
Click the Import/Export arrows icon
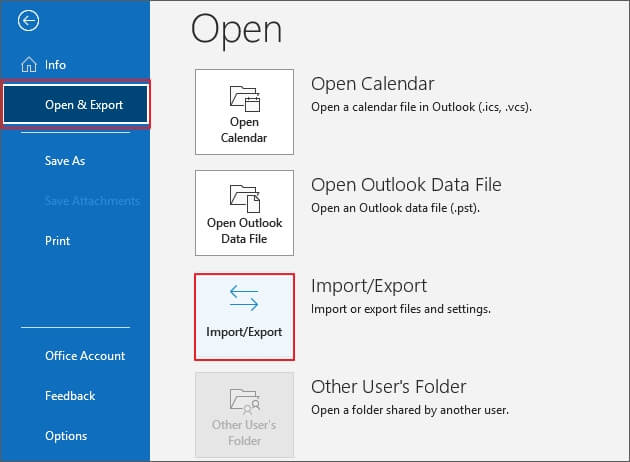tap(244, 298)
